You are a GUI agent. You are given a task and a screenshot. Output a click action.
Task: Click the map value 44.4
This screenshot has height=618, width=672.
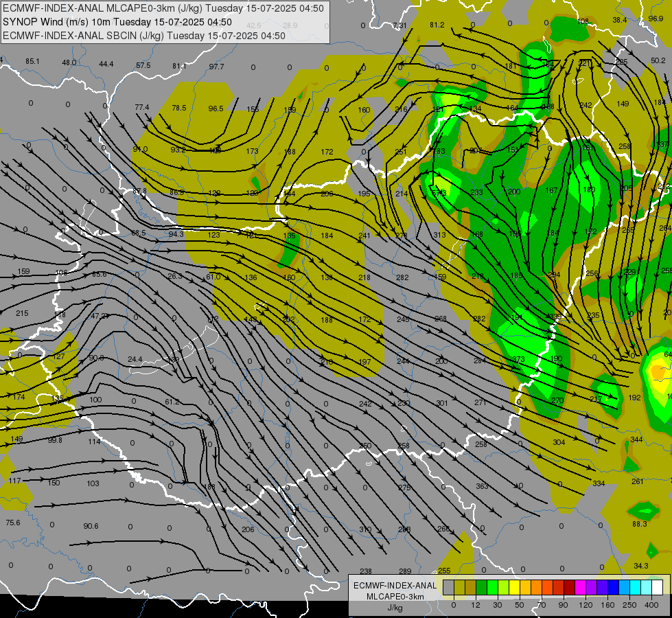(x=106, y=64)
